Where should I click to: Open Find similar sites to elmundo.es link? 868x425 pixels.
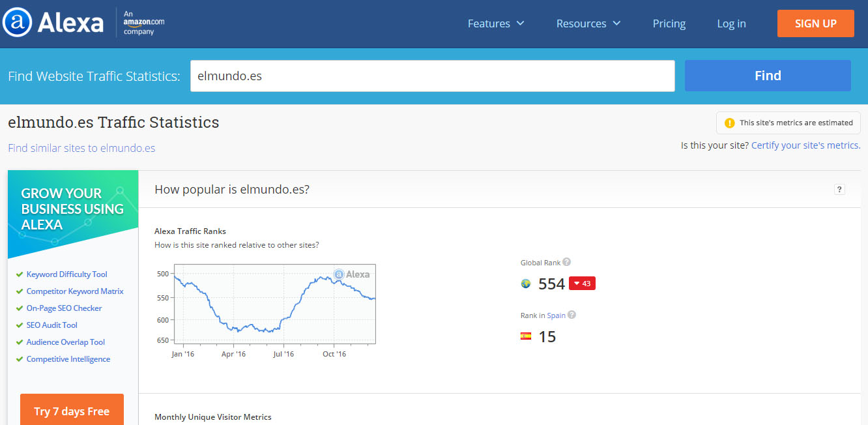click(81, 148)
